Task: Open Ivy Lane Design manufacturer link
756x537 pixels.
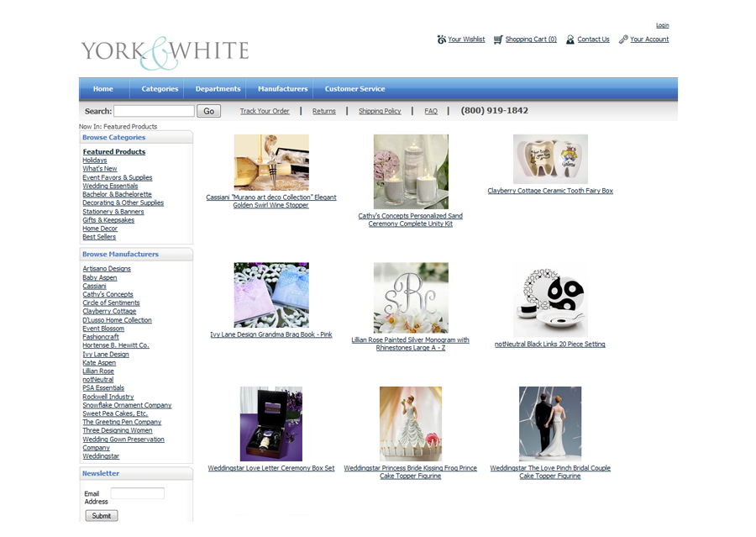Action: (x=106, y=354)
